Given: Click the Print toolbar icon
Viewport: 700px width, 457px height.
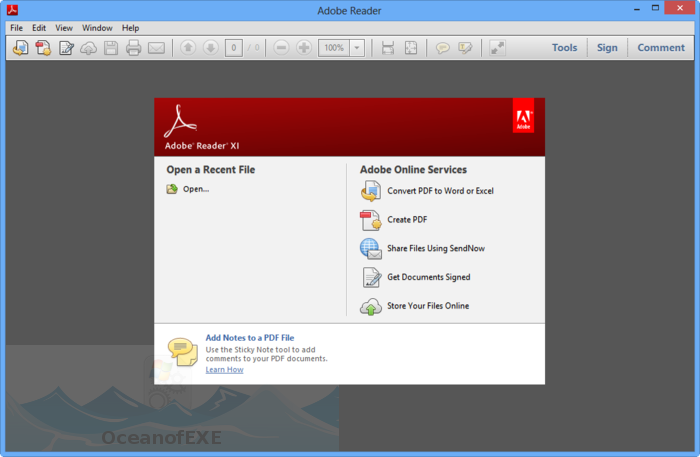Looking at the screenshot, I should (x=133, y=48).
